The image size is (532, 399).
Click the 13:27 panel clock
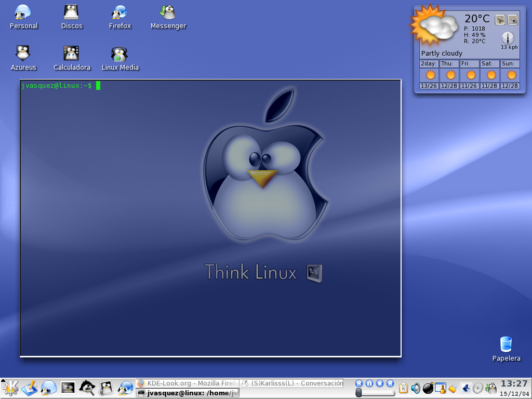(x=514, y=384)
